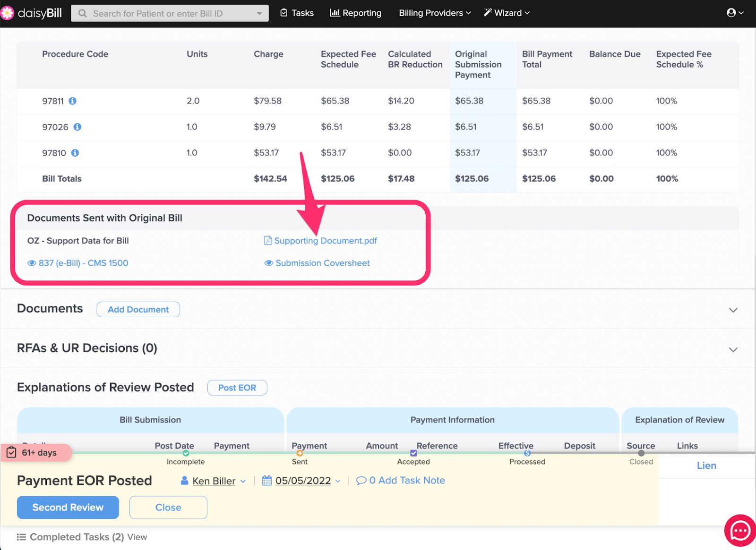Image resolution: width=756 pixels, height=550 pixels.
Task: View the 837 (e-Bill) - CMS 1500 document
Action: click(78, 263)
